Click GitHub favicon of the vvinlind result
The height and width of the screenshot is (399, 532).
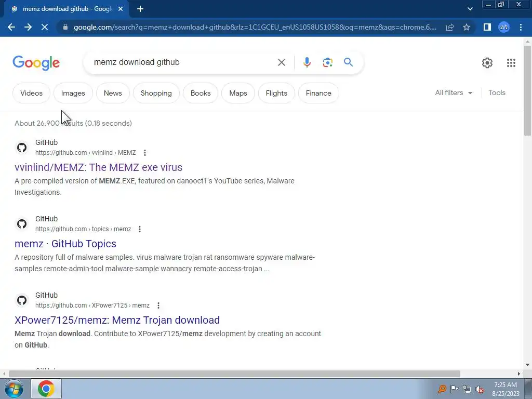22,148
